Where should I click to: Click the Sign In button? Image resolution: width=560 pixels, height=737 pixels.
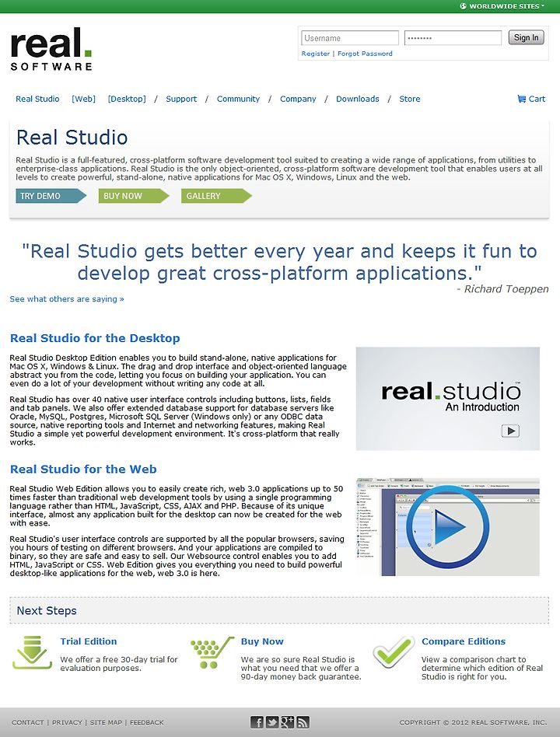pos(526,37)
